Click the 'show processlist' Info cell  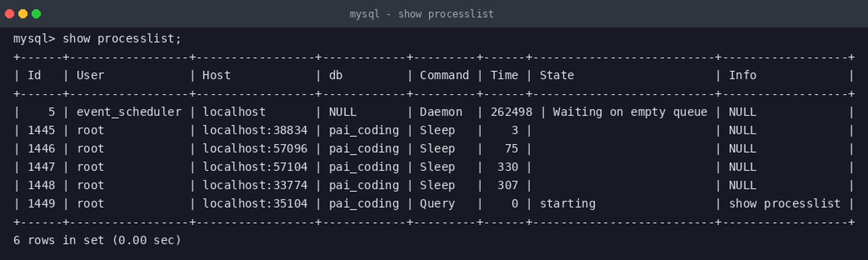[784, 204]
